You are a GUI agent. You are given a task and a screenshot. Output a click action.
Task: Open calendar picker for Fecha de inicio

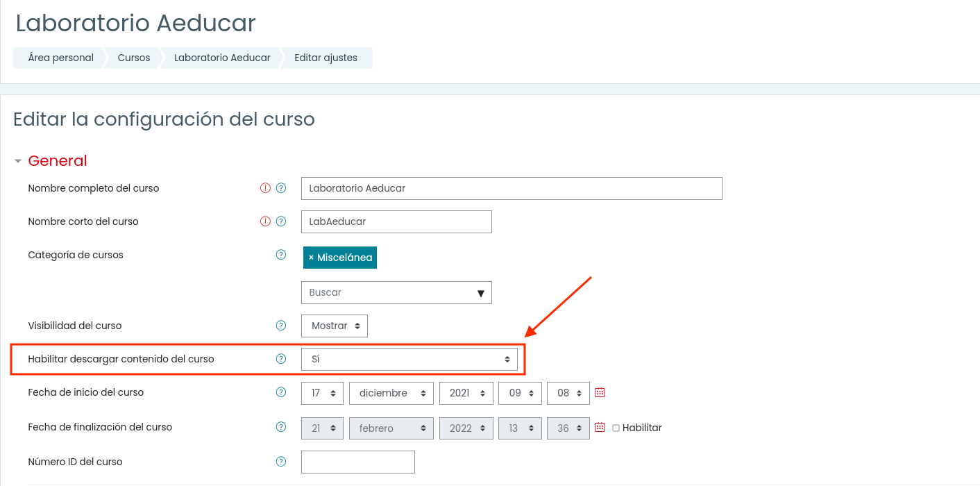(600, 392)
